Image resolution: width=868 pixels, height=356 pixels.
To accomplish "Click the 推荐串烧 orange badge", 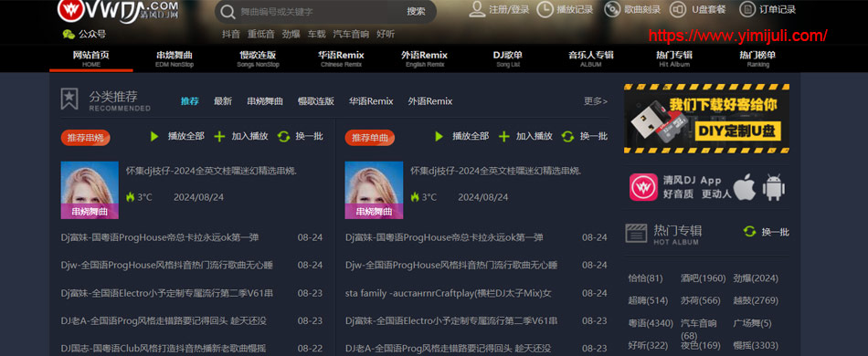I will 86,138.
